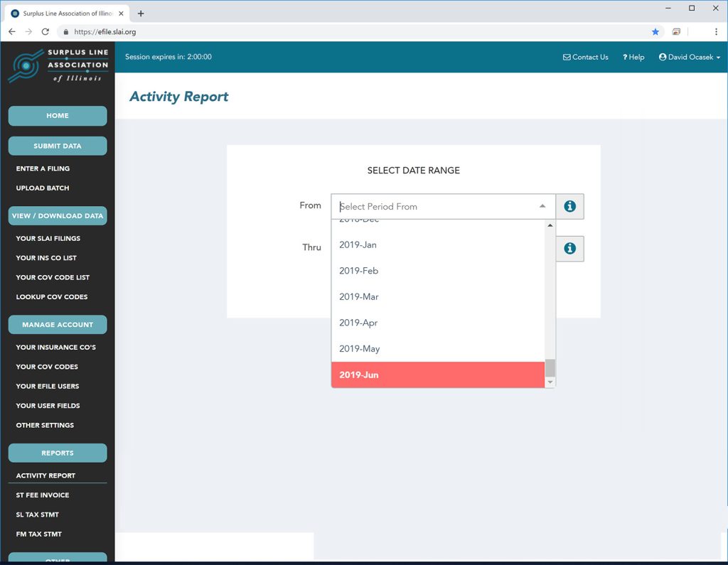Click the dropdown list scroll down arrow

point(550,382)
